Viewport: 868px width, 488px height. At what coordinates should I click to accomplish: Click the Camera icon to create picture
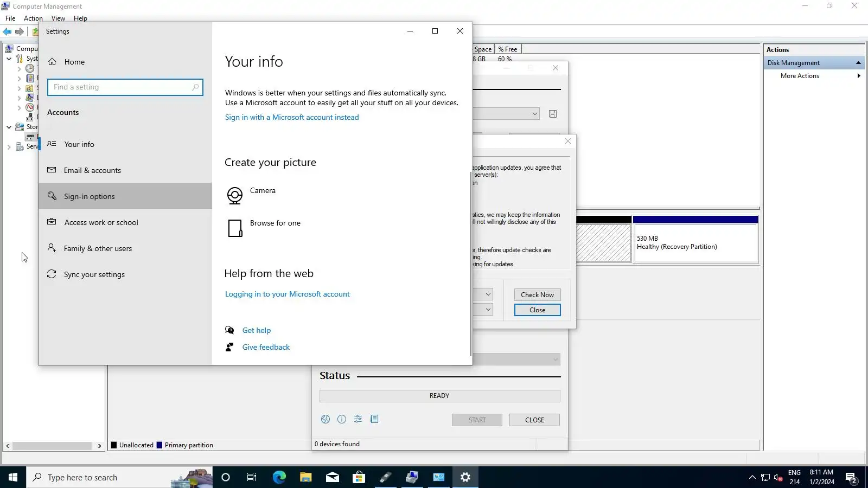[x=235, y=195]
